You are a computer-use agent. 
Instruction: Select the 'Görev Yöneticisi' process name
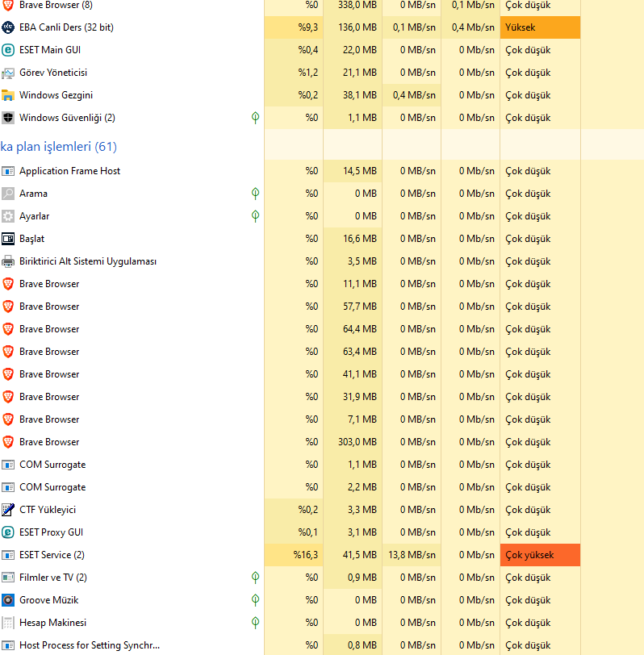click(x=53, y=73)
